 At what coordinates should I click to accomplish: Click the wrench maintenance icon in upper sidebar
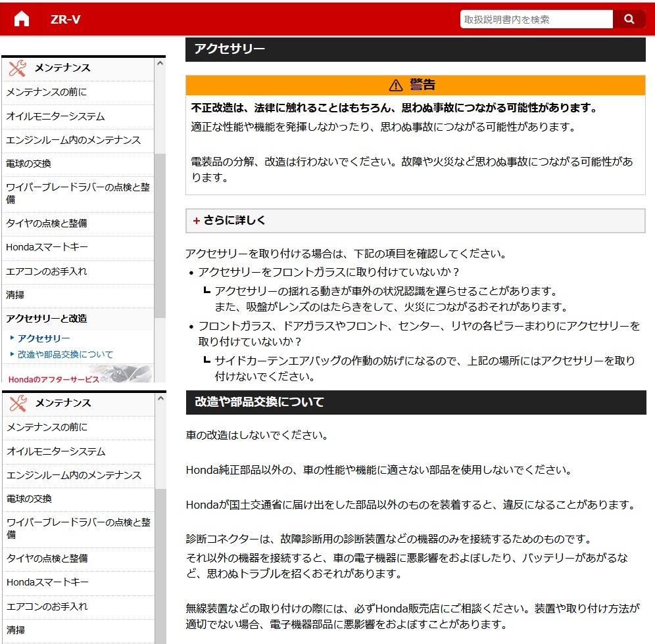[x=17, y=68]
